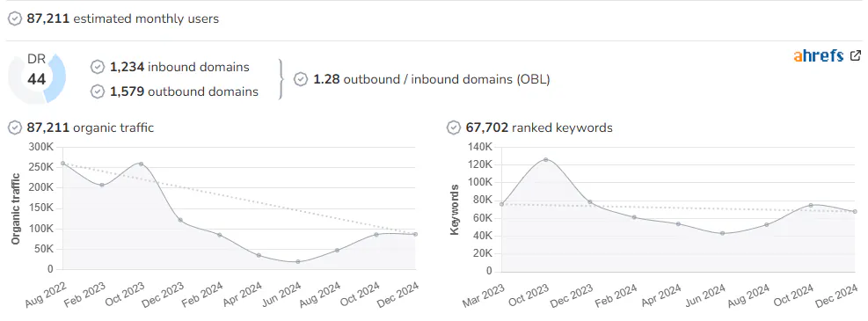The height and width of the screenshot is (321, 868).
Task: Select the Apr 2024 organic traffic data point
Action: click(259, 255)
